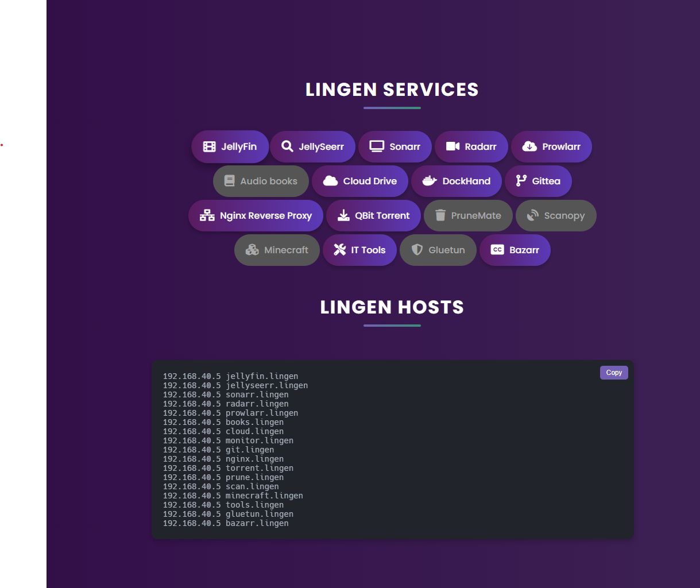Click the shield icon on Gluetun

click(x=417, y=250)
